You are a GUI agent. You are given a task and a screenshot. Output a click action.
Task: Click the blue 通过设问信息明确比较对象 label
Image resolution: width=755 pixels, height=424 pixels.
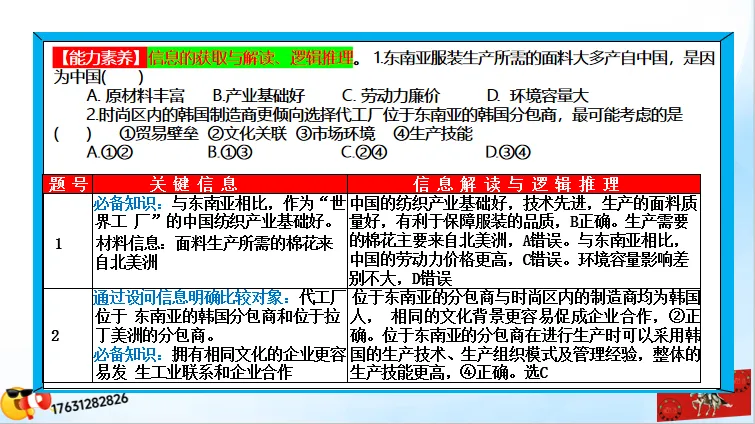[192, 297]
